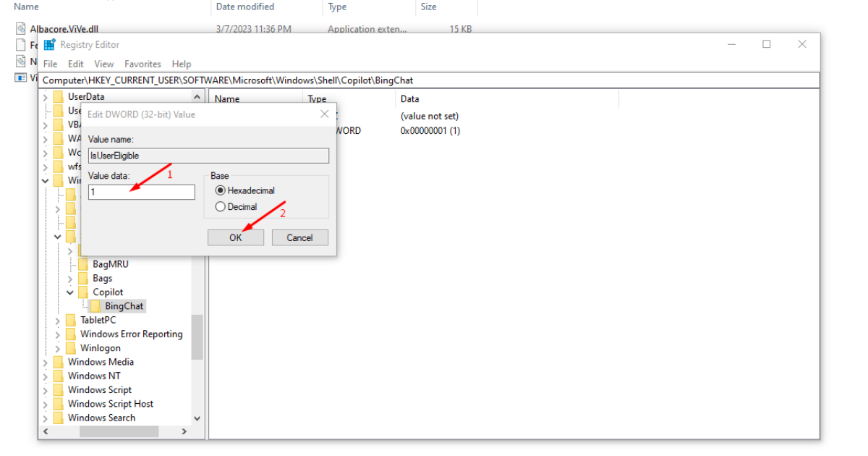Click the Copilot folder icon
This screenshot has height=456, width=868.
[x=83, y=292]
